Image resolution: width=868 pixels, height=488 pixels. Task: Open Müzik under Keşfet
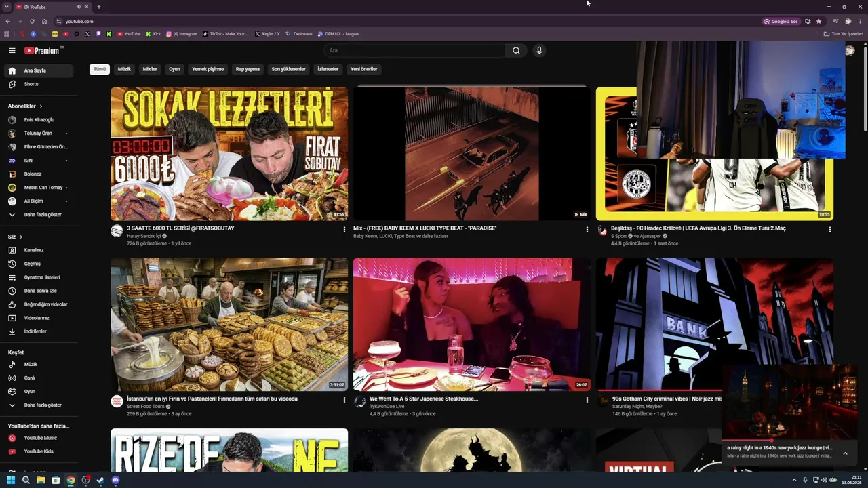[38, 365]
